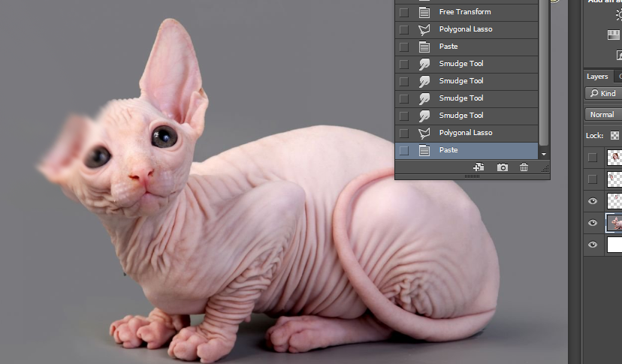The height and width of the screenshot is (364, 622).
Task: Switch to the Layers tab
Action: click(x=597, y=77)
